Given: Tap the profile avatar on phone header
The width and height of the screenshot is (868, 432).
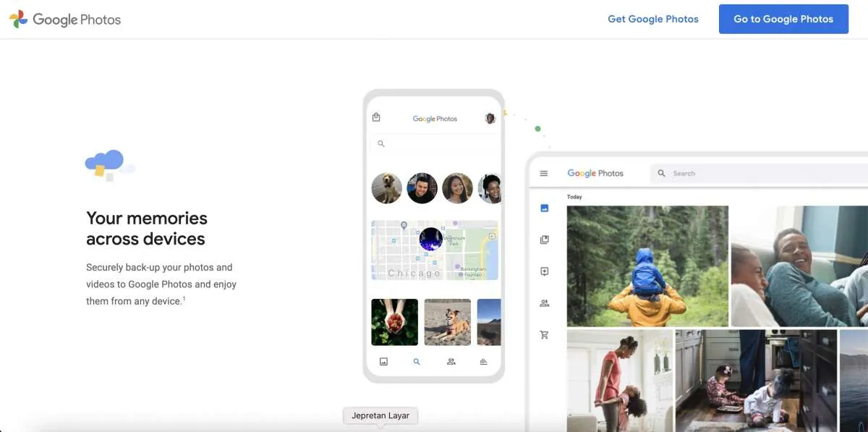Looking at the screenshot, I should pyautogui.click(x=490, y=119).
